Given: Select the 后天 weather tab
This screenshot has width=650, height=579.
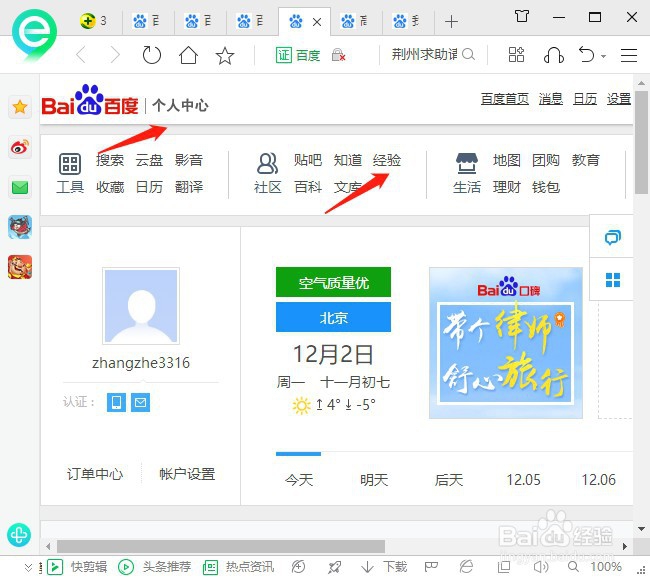Looking at the screenshot, I should [x=449, y=480].
